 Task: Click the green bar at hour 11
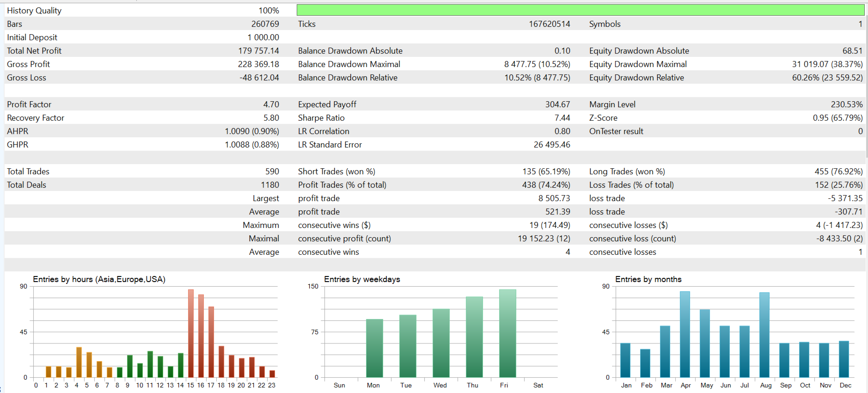[x=150, y=364]
